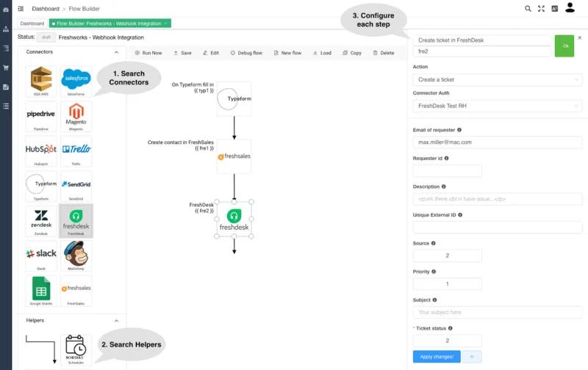Image resolution: width=588 pixels, height=370 pixels.
Task: Click the Ticket status value field
Action: pos(448,341)
